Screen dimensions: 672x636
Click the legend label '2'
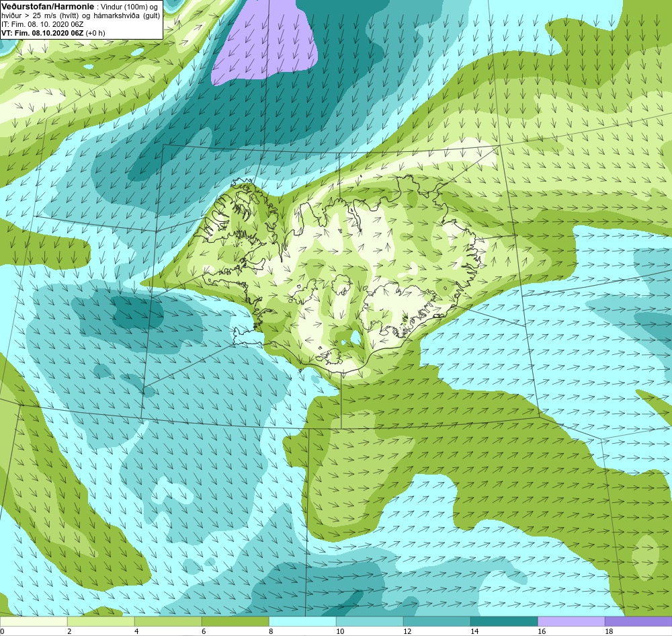point(69,631)
